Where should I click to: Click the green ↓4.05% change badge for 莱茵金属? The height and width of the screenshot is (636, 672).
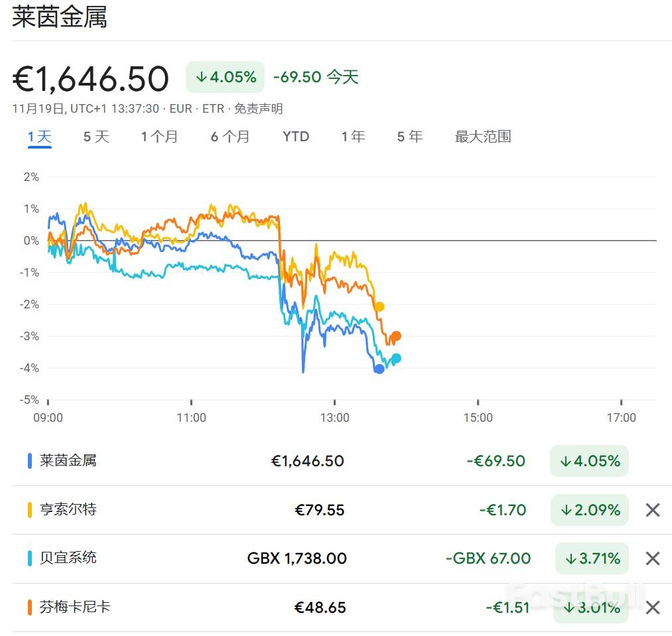[x=589, y=460]
